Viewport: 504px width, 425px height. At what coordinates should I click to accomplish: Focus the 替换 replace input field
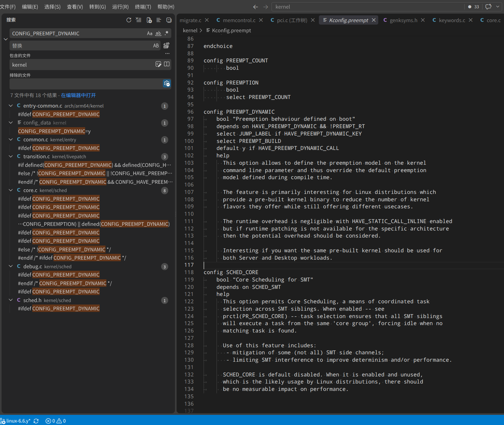(x=81, y=45)
